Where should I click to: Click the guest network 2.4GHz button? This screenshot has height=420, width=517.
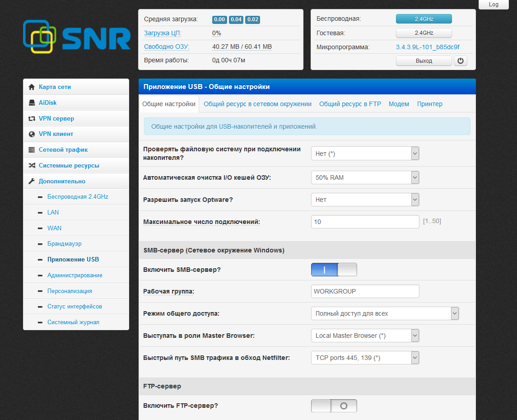[x=424, y=33]
